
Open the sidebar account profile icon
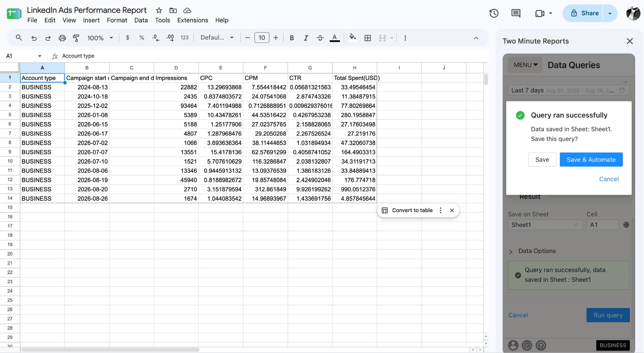(x=513, y=345)
